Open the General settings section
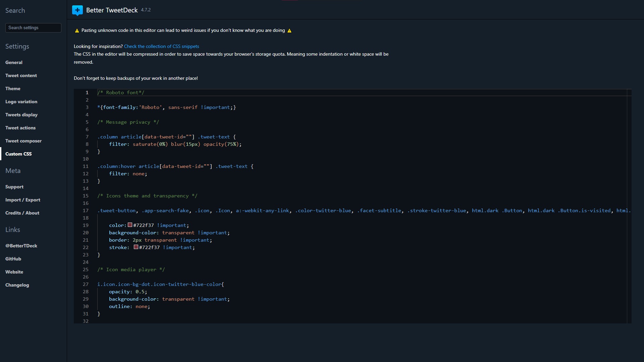The height and width of the screenshot is (362, 644). click(x=14, y=62)
